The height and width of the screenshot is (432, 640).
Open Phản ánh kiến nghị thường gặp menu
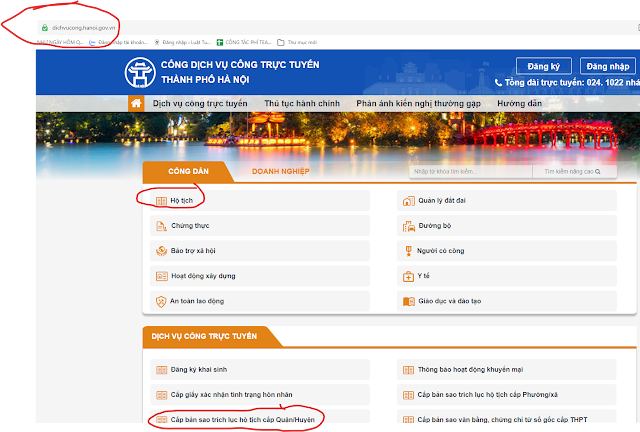click(x=416, y=103)
